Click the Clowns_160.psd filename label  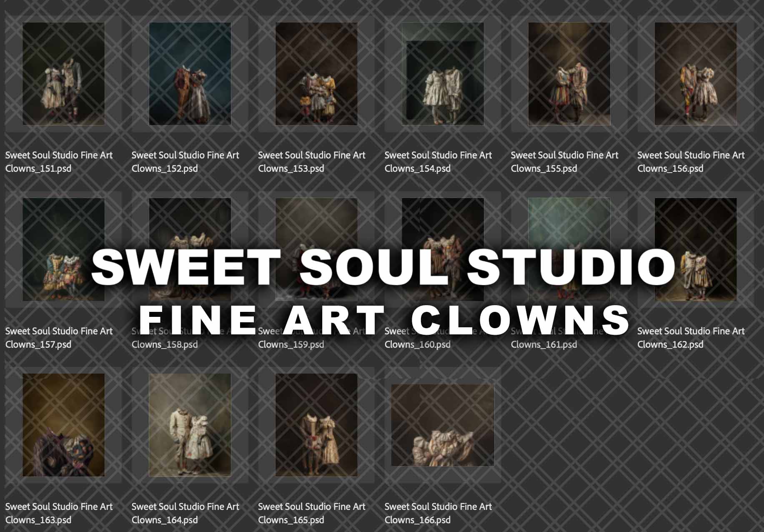coord(417,344)
